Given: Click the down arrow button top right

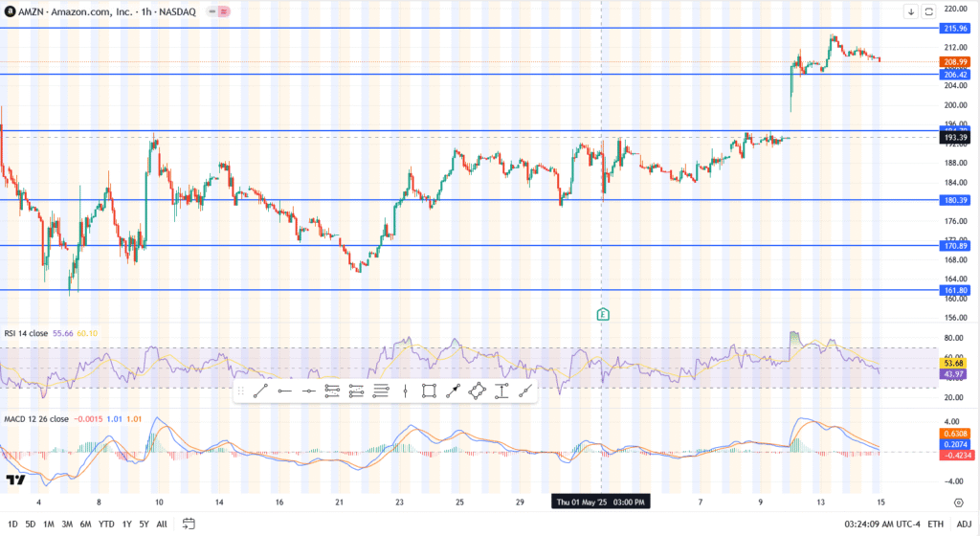Looking at the screenshot, I should click(x=910, y=11).
